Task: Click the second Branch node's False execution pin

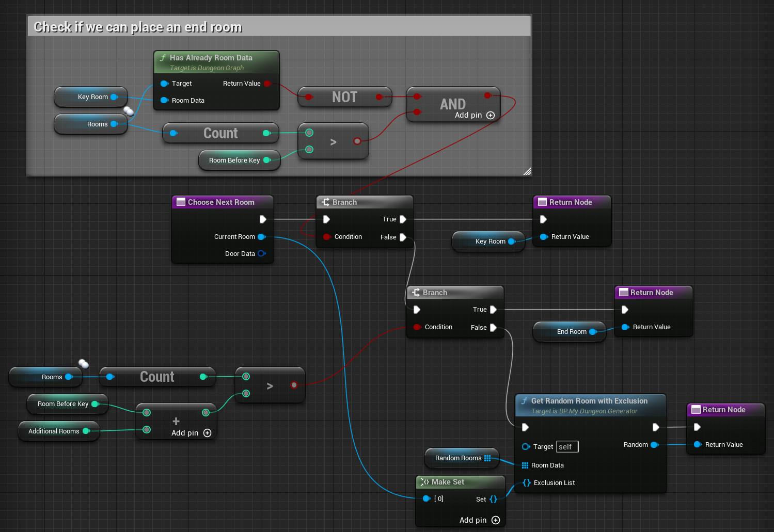Action: point(493,328)
